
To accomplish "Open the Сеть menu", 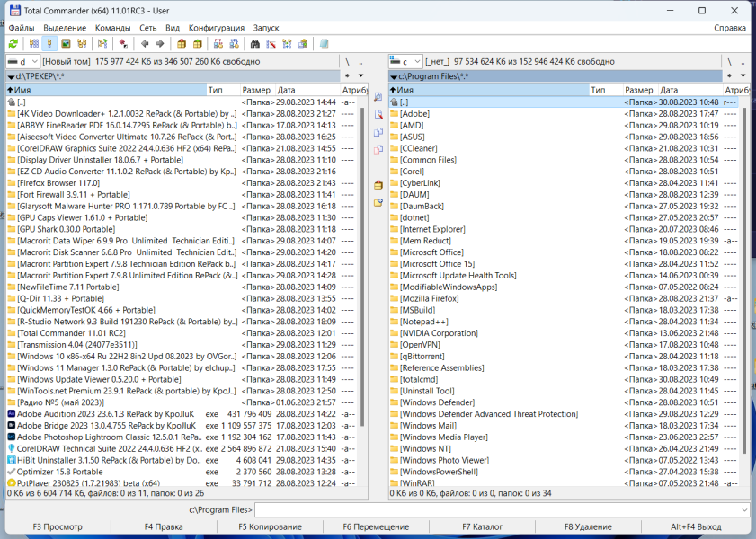I will click(148, 28).
